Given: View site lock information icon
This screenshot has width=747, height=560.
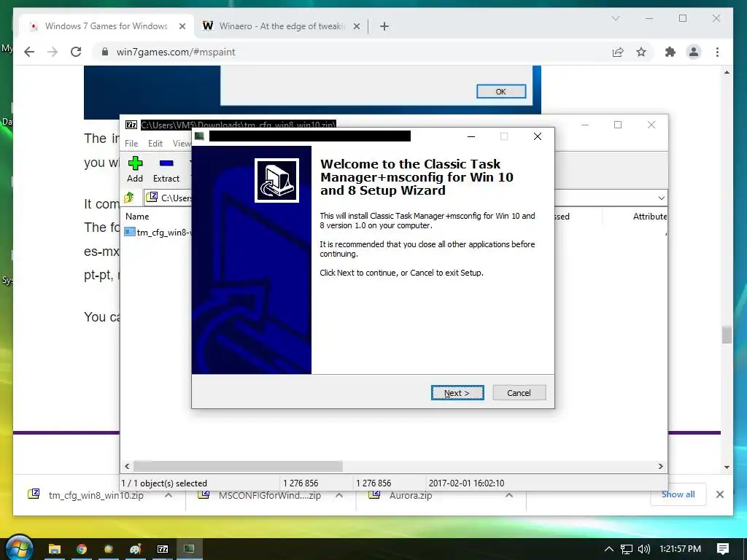Looking at the screenshot, I should coord(105,52).
